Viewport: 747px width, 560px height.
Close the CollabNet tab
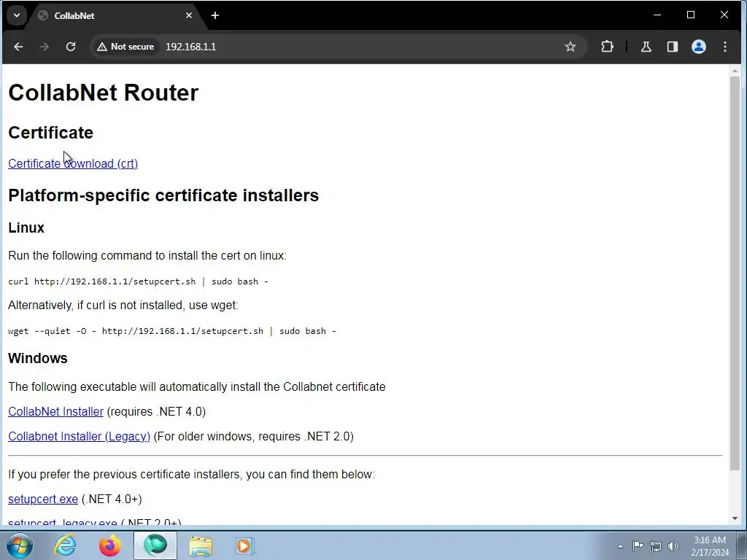click(x=189, y=15)
